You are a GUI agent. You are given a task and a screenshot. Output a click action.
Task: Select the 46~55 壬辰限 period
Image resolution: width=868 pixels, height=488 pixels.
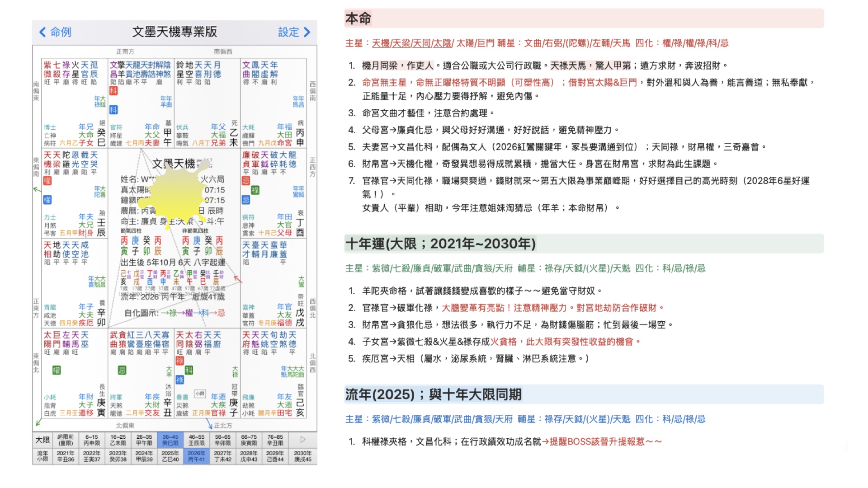[x=197, y=440]
